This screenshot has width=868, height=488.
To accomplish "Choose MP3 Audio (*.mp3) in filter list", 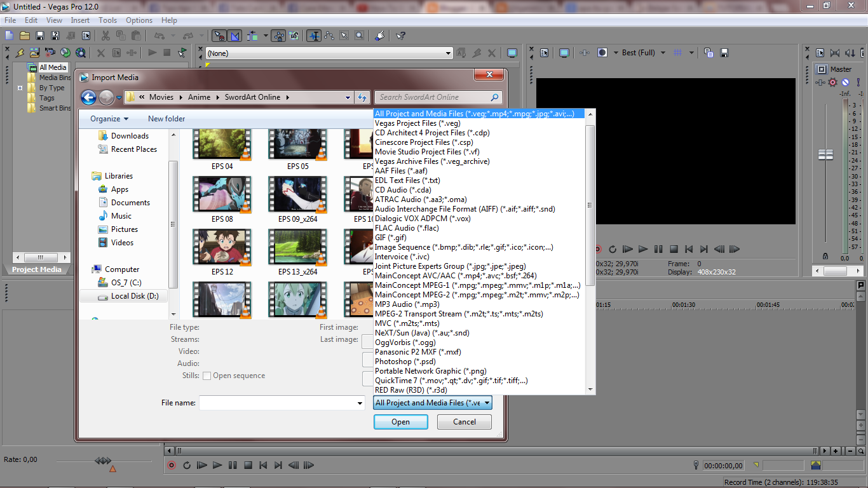I will coord(407,304).
